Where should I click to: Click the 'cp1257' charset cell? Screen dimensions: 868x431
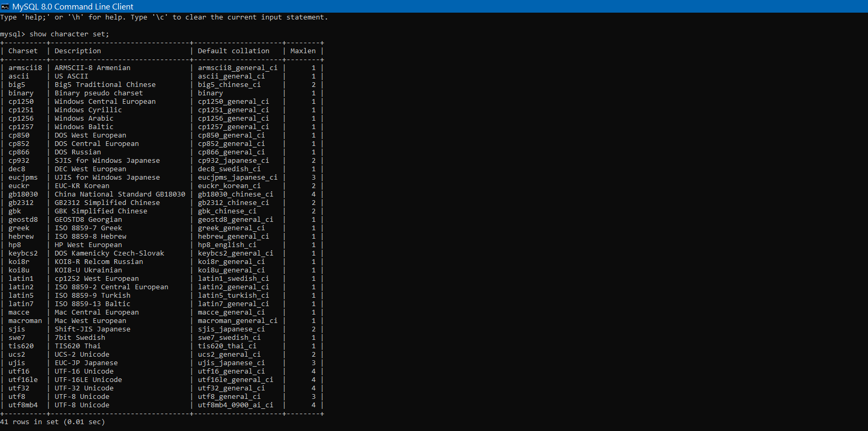click(21, 127)
